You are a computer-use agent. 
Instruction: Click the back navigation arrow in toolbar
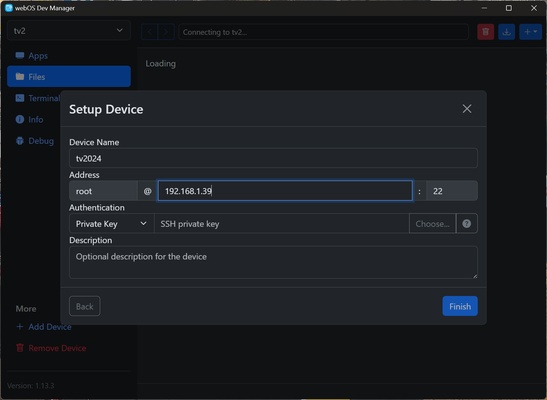(x=149, y=32)
